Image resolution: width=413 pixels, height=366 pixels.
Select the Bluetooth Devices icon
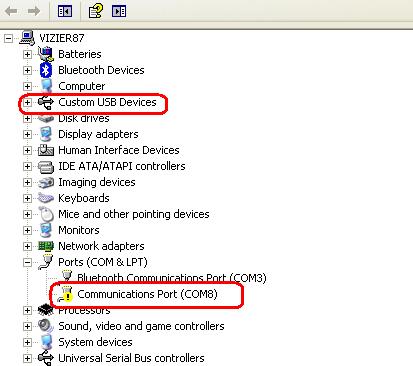[46, 70]
